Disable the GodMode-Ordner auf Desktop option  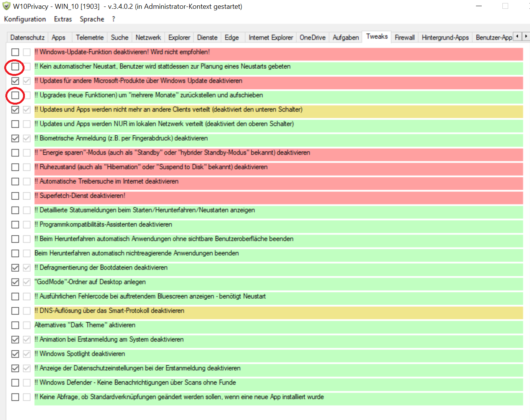tap(15, 282)
